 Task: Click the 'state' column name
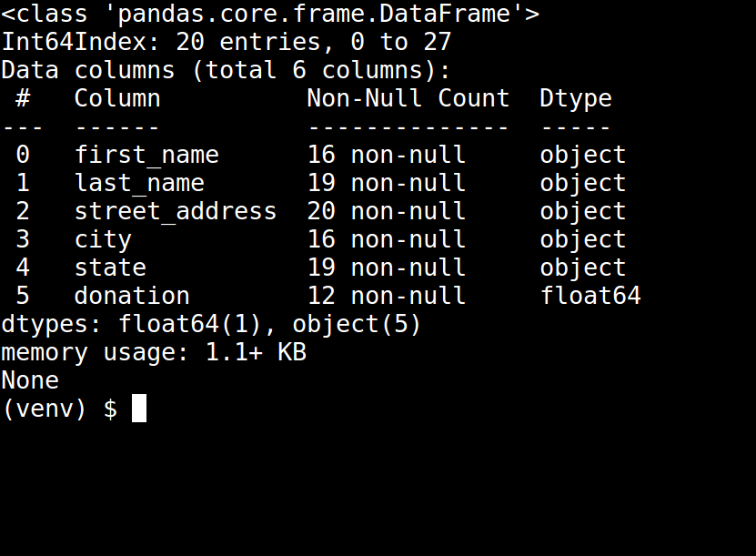click(110, 268)
